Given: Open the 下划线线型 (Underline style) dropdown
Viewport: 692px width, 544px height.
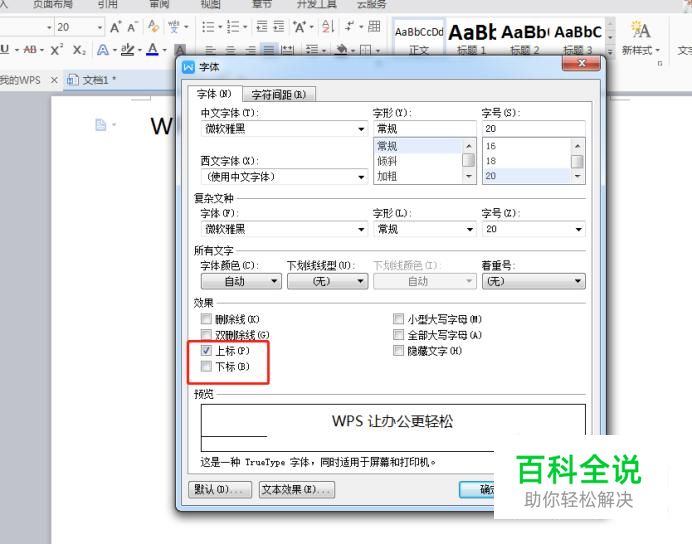Looking at the screenshot, I should (327, 281).
